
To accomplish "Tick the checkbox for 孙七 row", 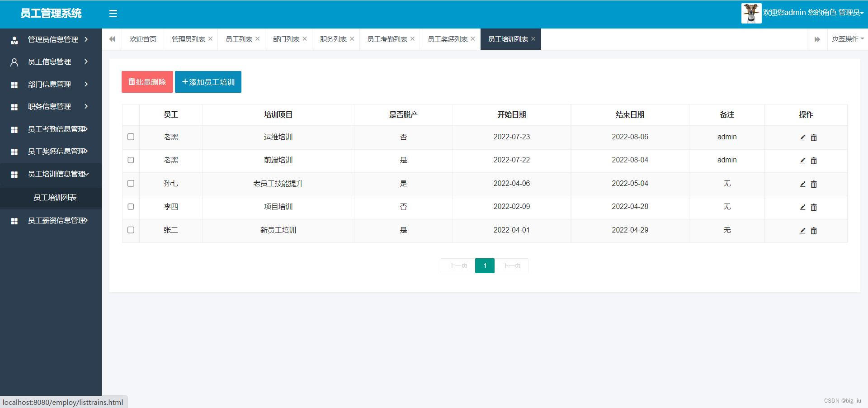I will [x=131, y=183].
